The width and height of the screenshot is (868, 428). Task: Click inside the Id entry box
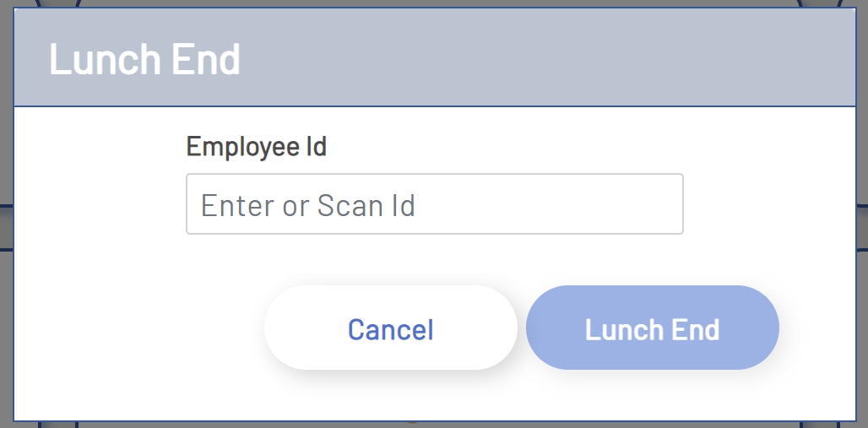coord(434,204)
